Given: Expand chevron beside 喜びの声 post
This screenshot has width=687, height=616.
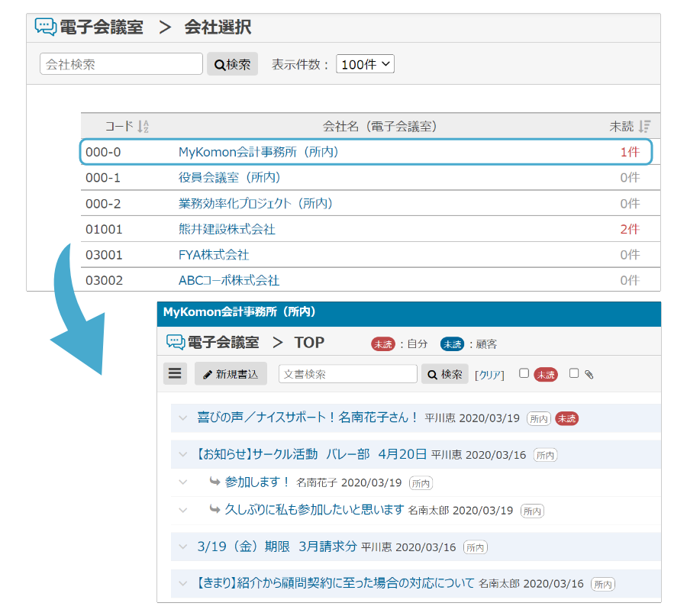Looking at the screenshot, I should coord(182,418).
